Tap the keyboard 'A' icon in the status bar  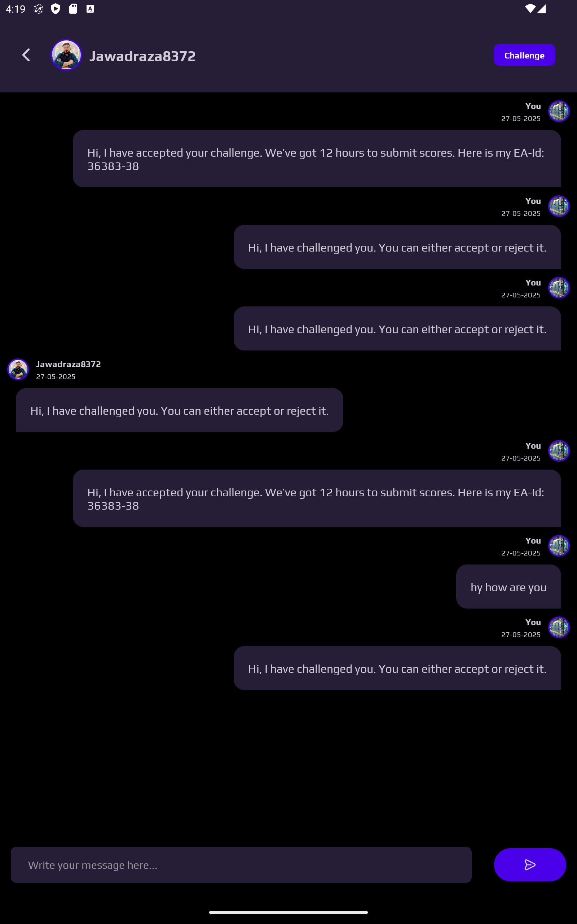click(90, 9)
